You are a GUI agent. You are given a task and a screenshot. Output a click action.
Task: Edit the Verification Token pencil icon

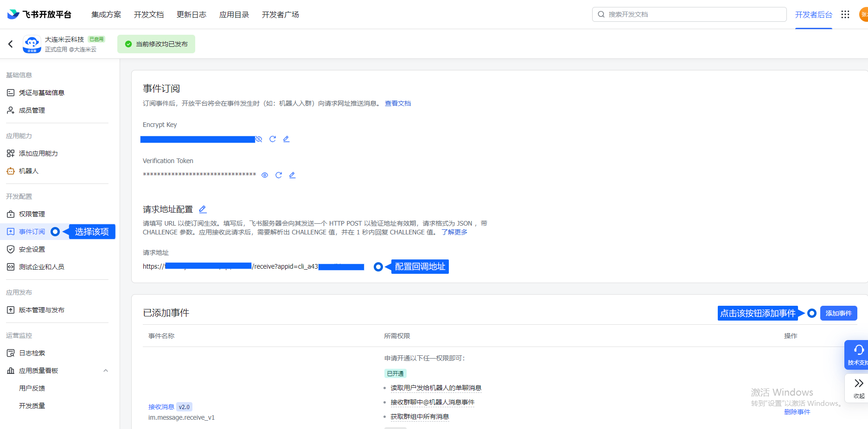click(x=292, y=175)
